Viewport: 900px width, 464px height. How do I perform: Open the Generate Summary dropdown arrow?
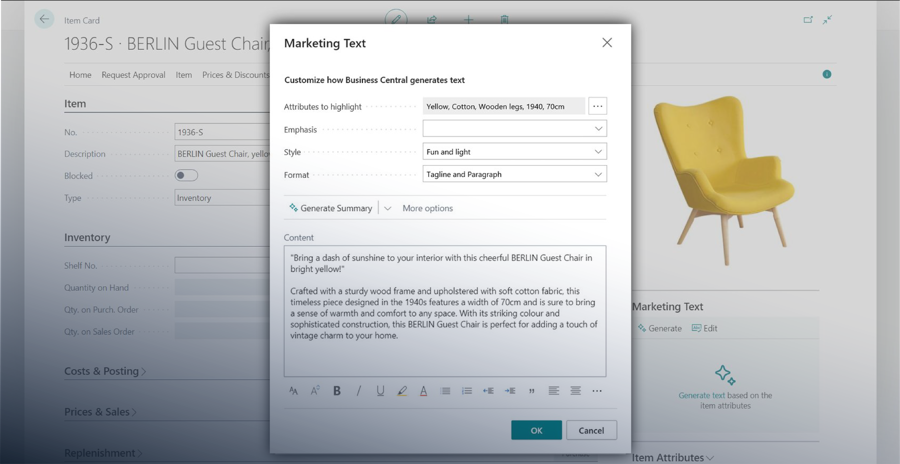[387, 208]
